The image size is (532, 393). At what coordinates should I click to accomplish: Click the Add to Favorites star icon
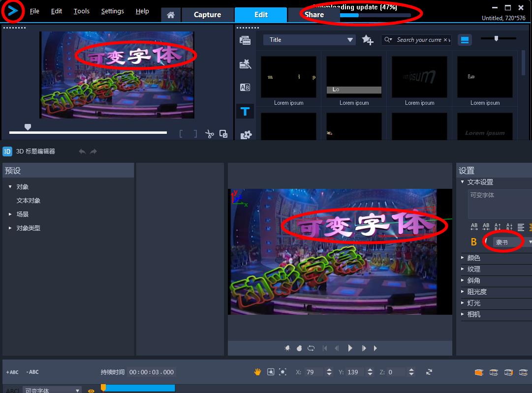(x=368, y=40)
